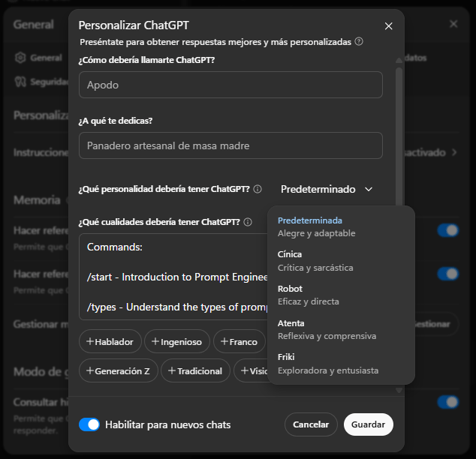
Task: Add the Ingenioso trait chip
Action: (x=177, y=341)
